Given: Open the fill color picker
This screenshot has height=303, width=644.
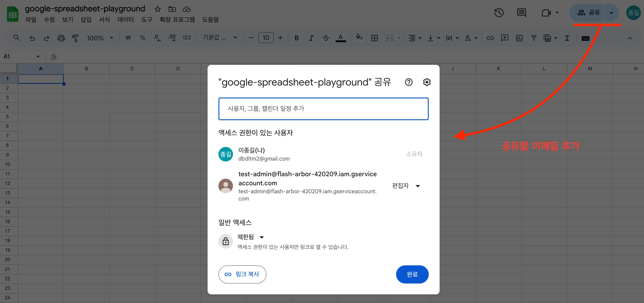Looking at the screenshot, I should 359,38.
